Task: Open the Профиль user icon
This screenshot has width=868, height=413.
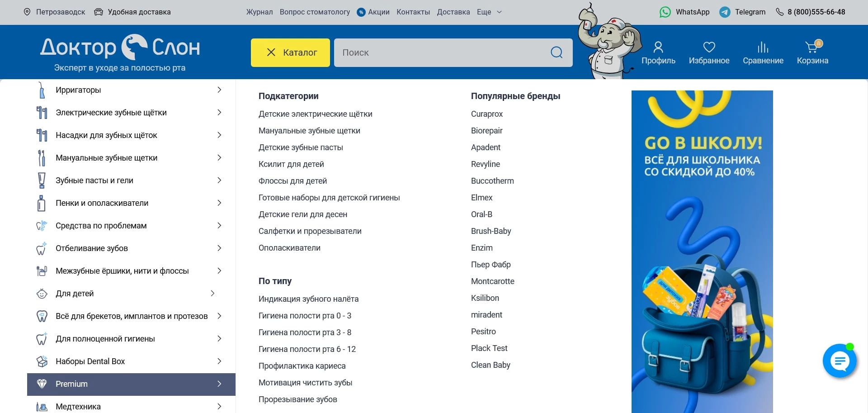Action: tap(658, 46)
